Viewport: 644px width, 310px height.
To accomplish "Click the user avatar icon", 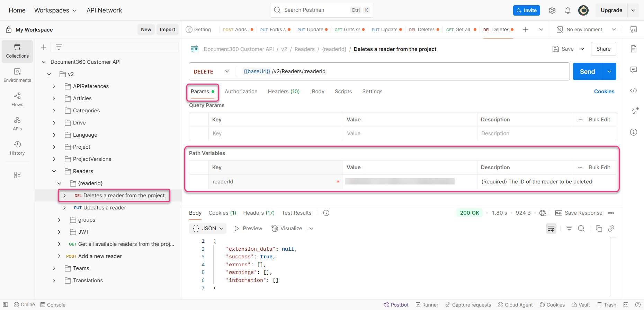I will coord(583,10).
